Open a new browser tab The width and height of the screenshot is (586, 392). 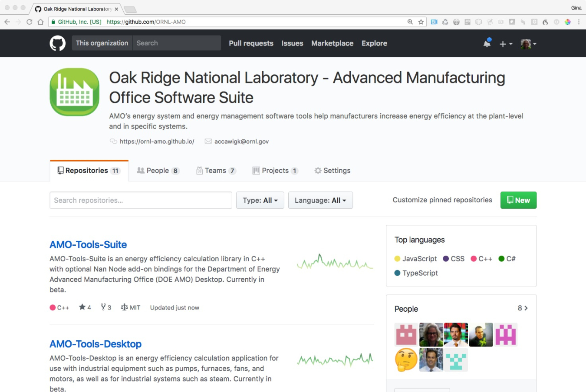tap(130, 10)
